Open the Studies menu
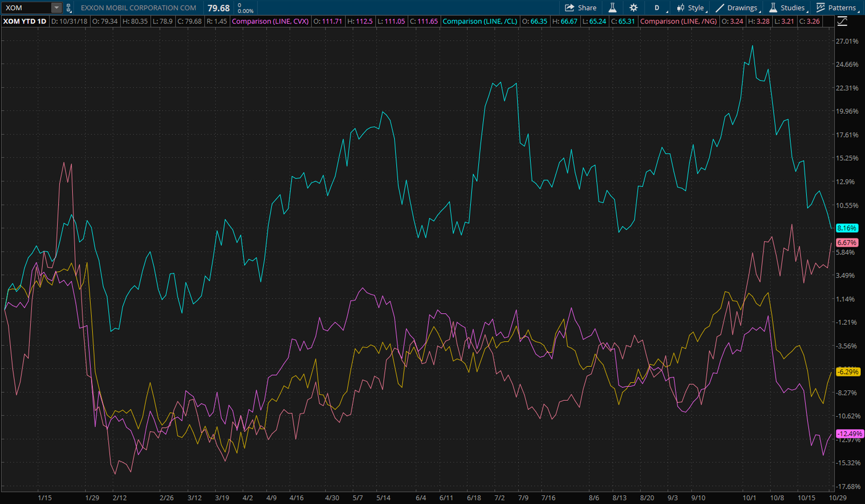The height and width of the screenshot is (504, 865). (x=788, y=8)
